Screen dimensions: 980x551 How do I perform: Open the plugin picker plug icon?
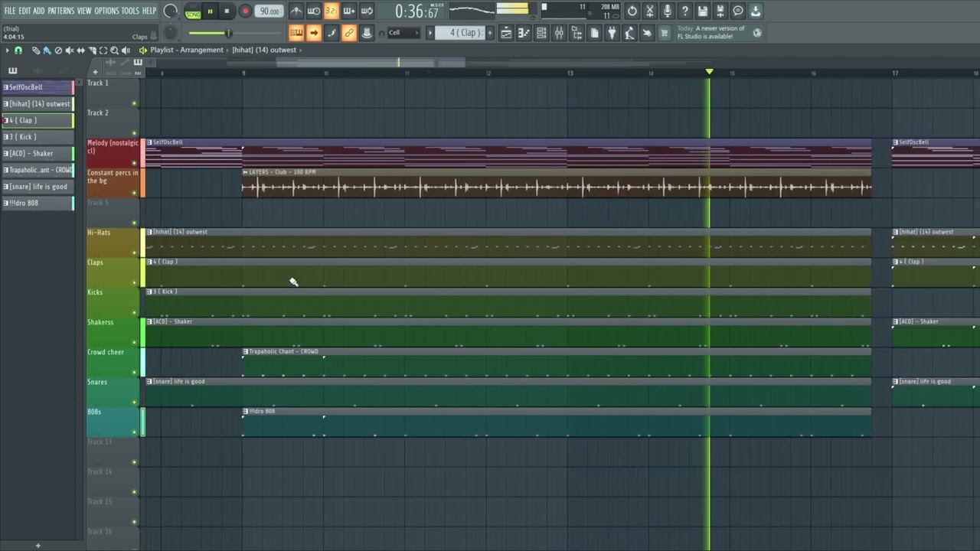(x=612, y=33)
